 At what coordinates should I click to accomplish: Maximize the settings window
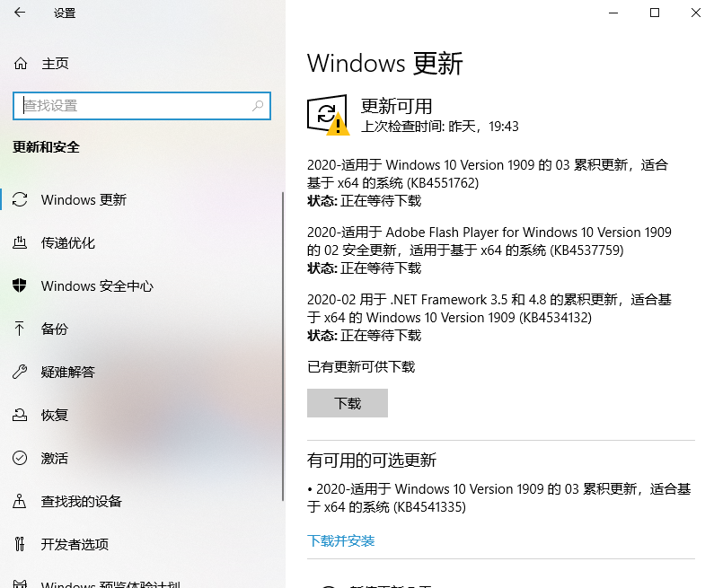click(x=655, y=13)
